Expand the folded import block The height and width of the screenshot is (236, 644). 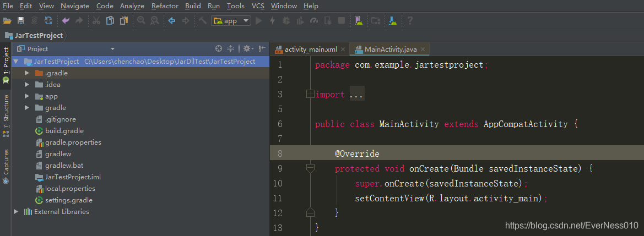(311, 95)
